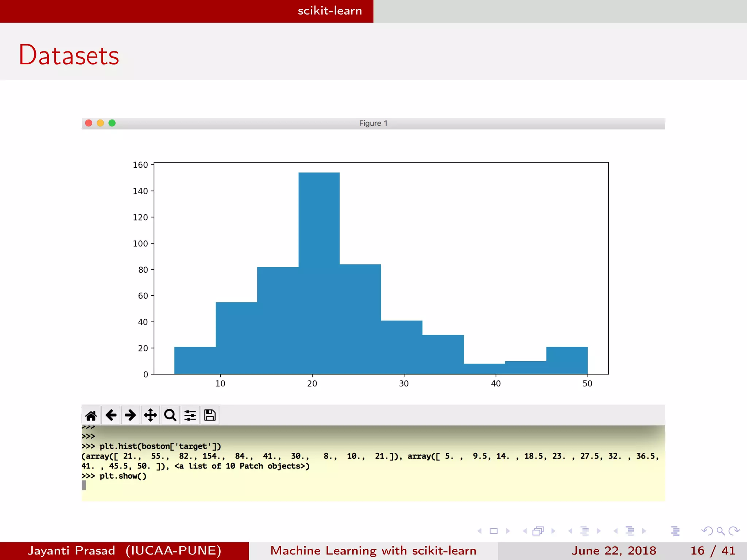Click the leftmost histogram bar starting at 5
This screenshot has width=747, height=560.
(x=195, y=360)
